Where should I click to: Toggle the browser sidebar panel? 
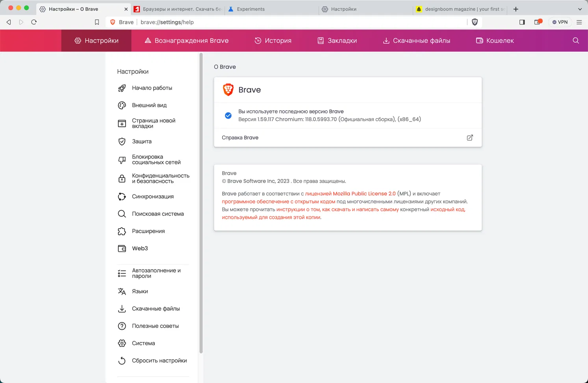[x=522, y=22]
